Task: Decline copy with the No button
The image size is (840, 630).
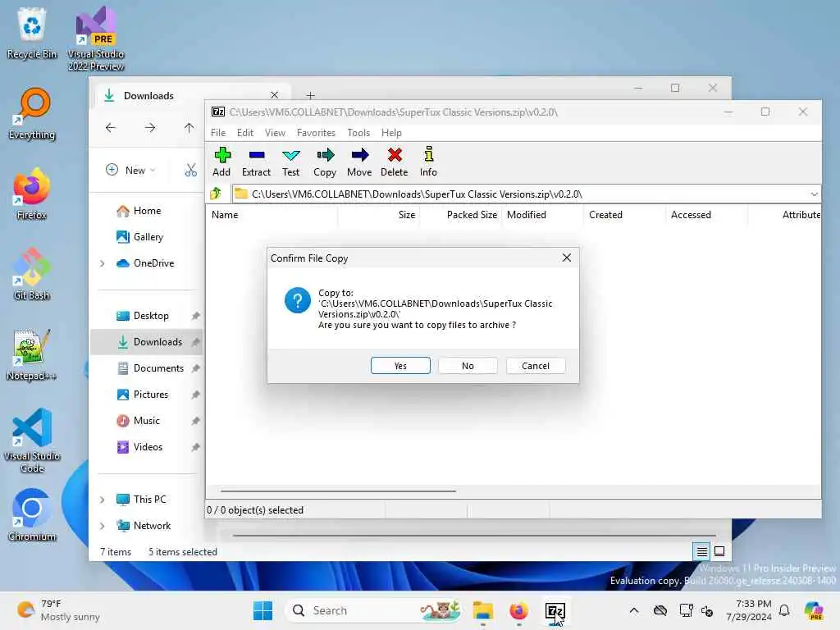Action: 468,365
